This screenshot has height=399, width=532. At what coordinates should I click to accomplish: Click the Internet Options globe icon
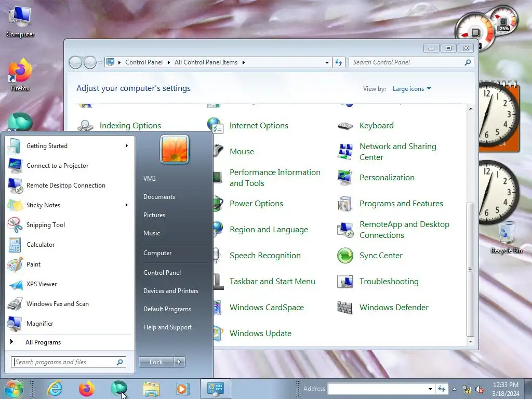(x=215, y=126)
